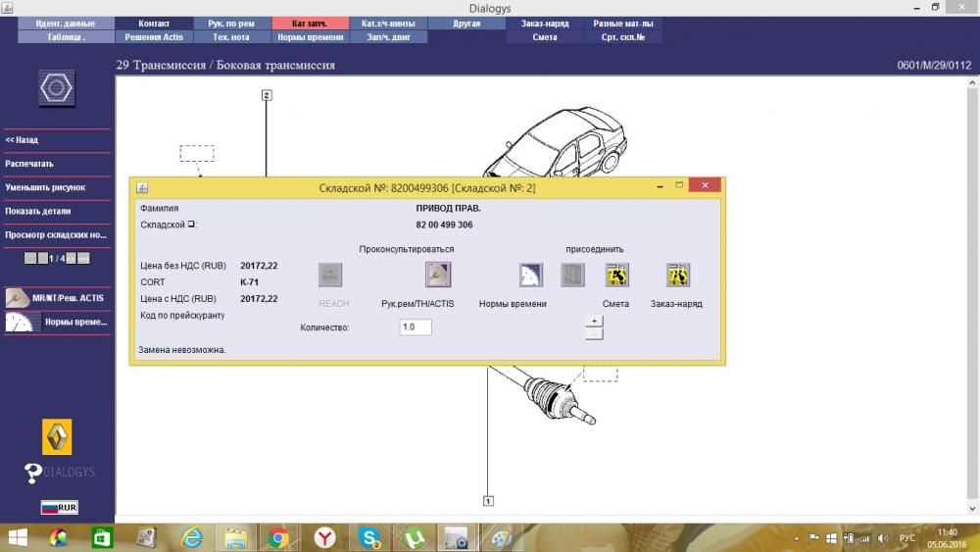Open the Кат.з/ч-винты tab
This screenshot has height=552, width=980.
point(388,24)
